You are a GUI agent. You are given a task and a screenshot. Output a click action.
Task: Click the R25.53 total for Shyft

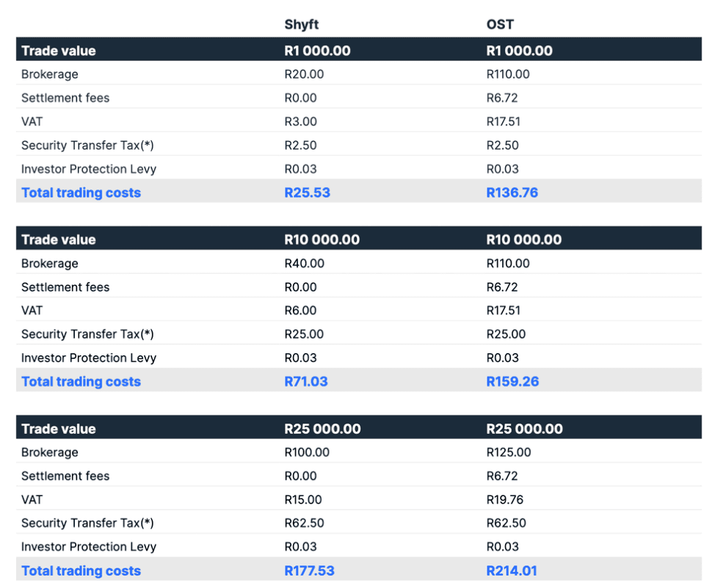[x=307, y=192]
